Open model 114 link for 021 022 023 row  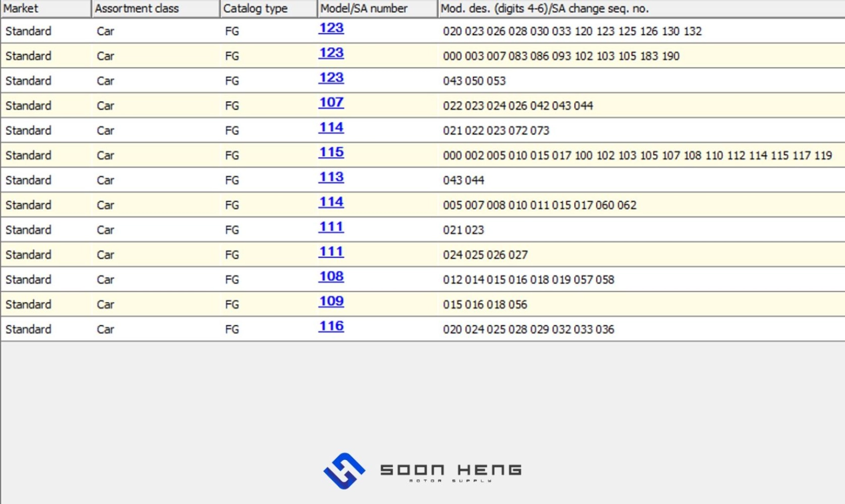point(331,128)
